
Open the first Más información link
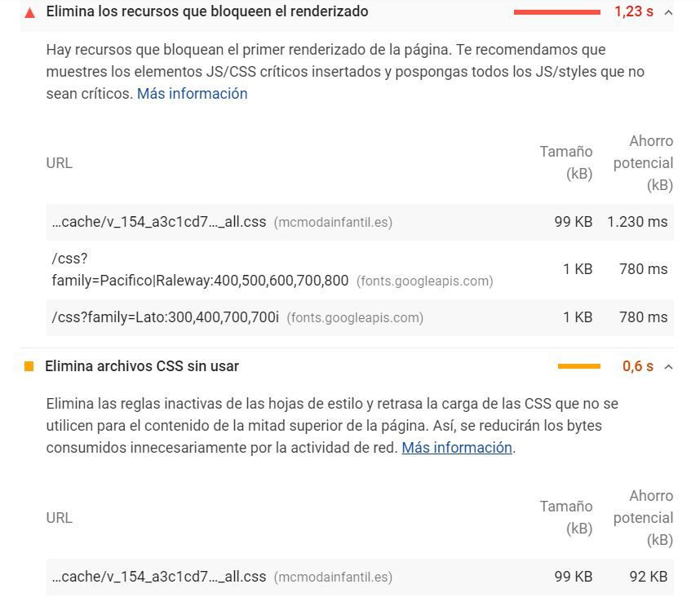click(192, 94)
